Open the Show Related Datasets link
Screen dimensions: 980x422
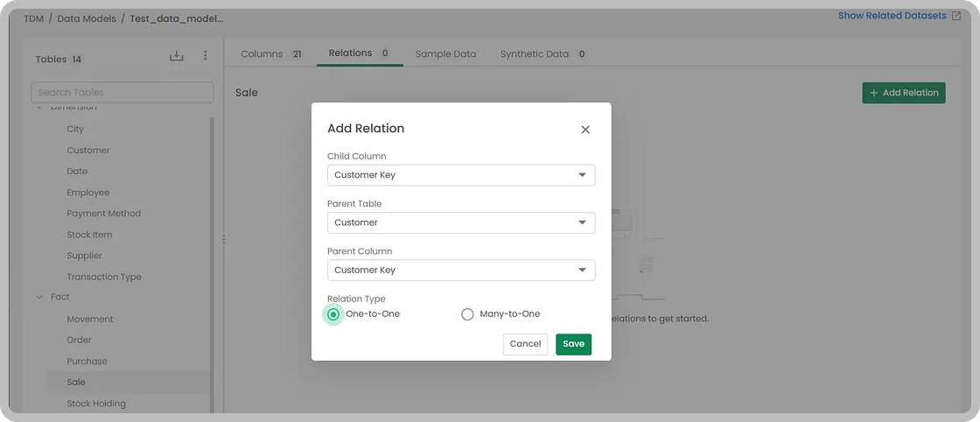pyautogui.click(x=892, y=16)
